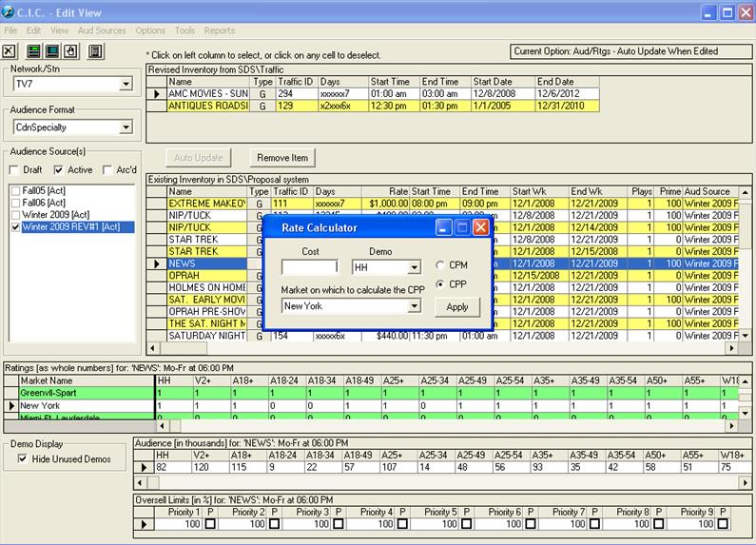
Task: Check the Fall05 [Act] source checkbox
Action: point(14,190)
